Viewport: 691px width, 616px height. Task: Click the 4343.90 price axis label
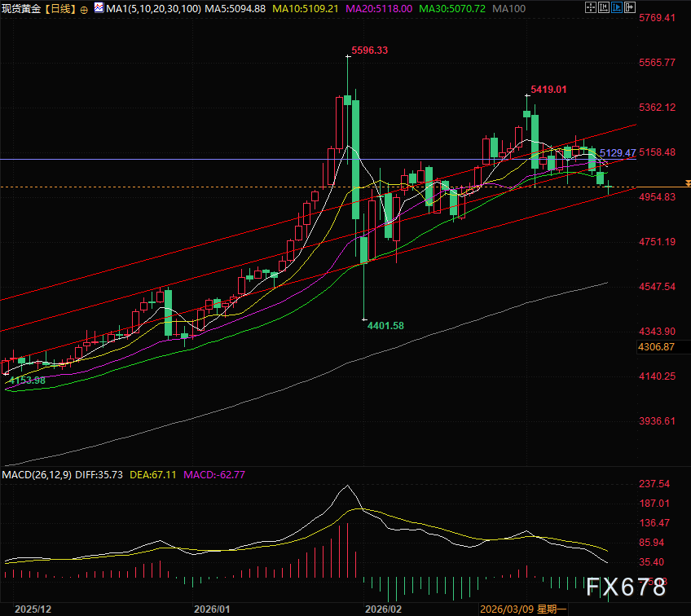tap(657, 332)
